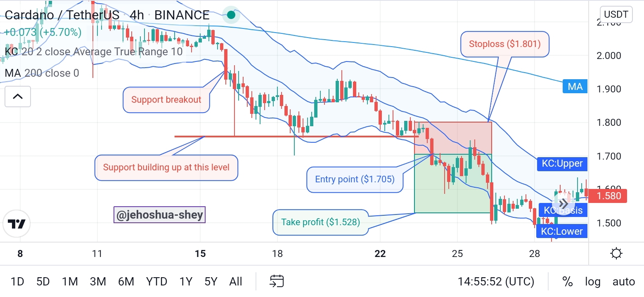
Task: Open chart settings gear icon
Action: tap(616, 253)
